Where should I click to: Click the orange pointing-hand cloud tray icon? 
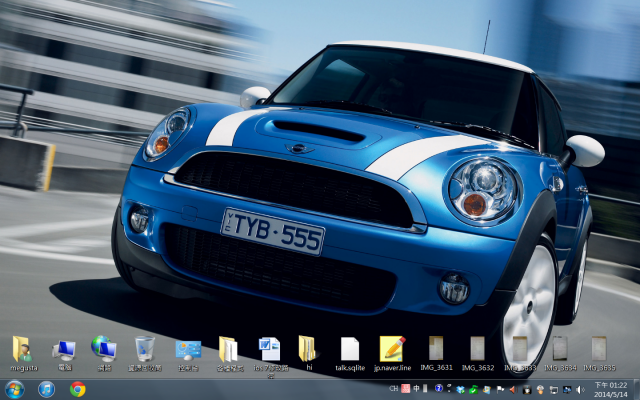[x=540, y=390]
